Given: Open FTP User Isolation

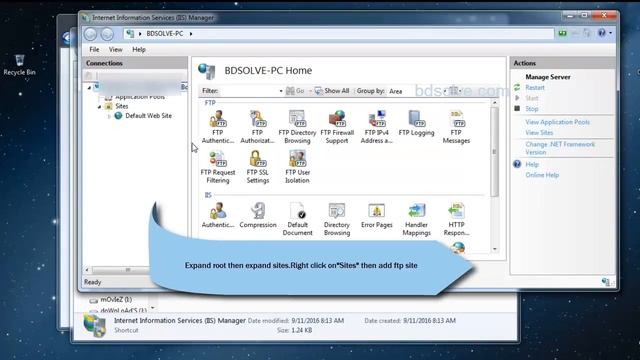Looking at the screenshot, I should (x=297, y=167).
